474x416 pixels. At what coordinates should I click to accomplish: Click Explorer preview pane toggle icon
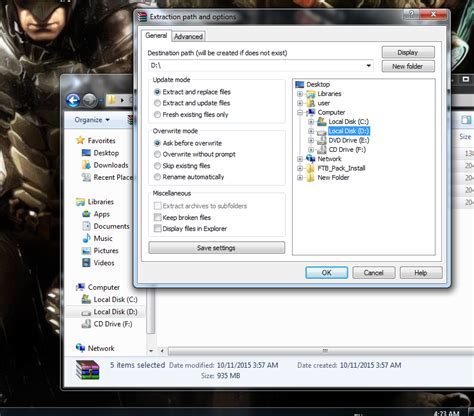[466, 120]
